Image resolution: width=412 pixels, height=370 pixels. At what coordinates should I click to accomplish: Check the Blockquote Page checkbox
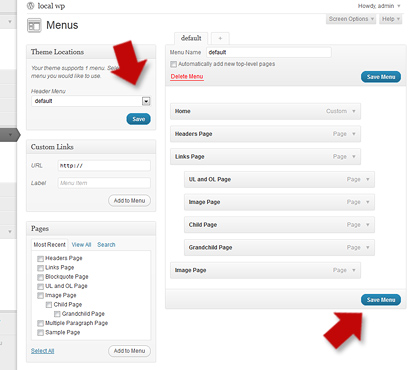click(x=40, y=277)
